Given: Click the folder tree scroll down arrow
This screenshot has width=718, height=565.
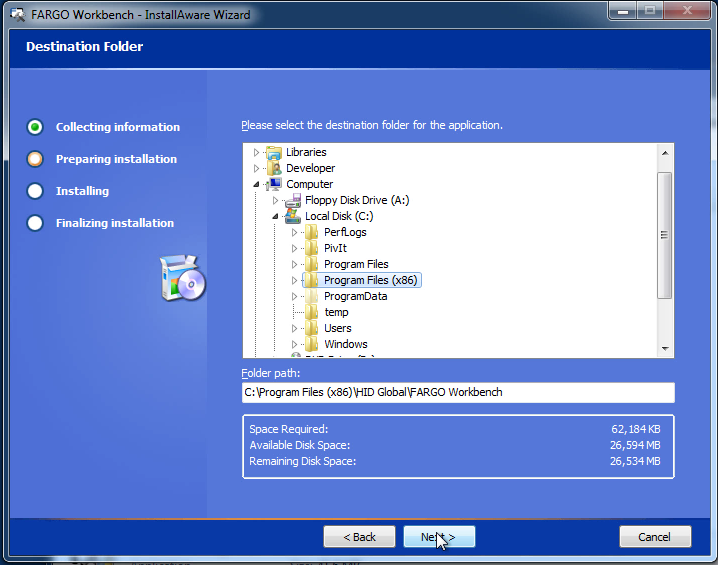Looking at the screenshot, I should (665, 348).
